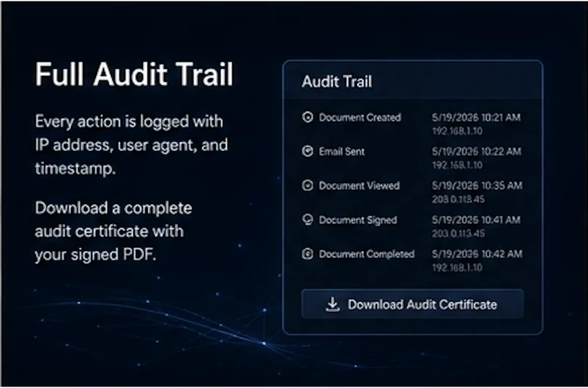Click the 'Document Signed' entry label
The image size is (588, 388).
point(358,220)
